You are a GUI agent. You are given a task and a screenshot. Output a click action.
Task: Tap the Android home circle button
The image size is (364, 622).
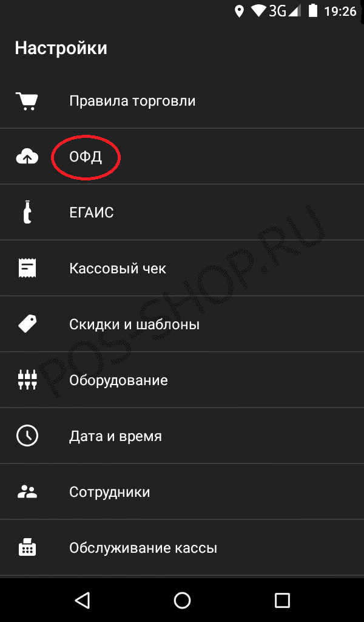point(182,601)
